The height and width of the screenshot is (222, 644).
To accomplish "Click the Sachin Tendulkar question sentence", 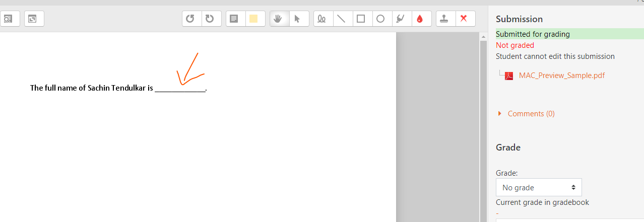I will (x=118, y=88).
